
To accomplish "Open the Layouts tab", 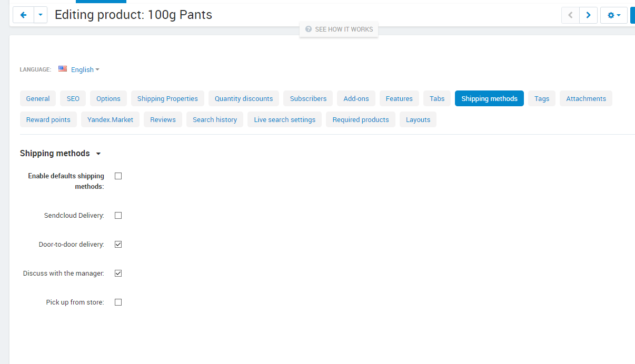I will pyautogui.click(x=418, y=119).
